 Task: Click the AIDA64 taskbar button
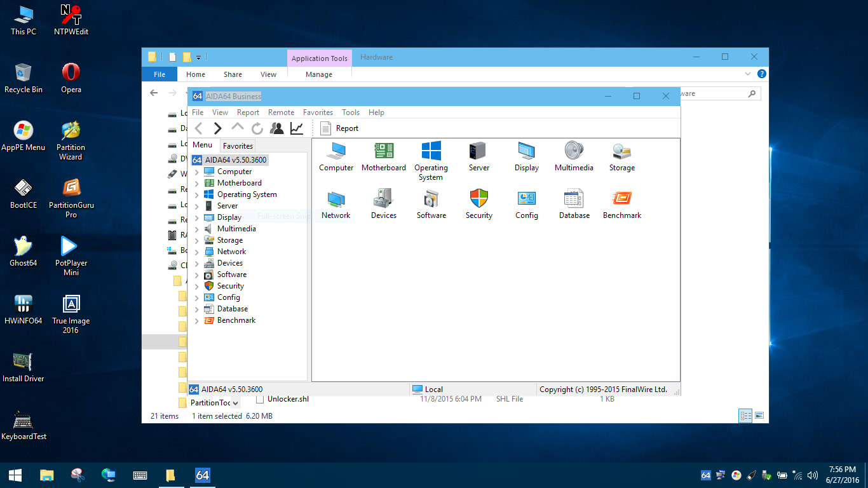point(202,475)
